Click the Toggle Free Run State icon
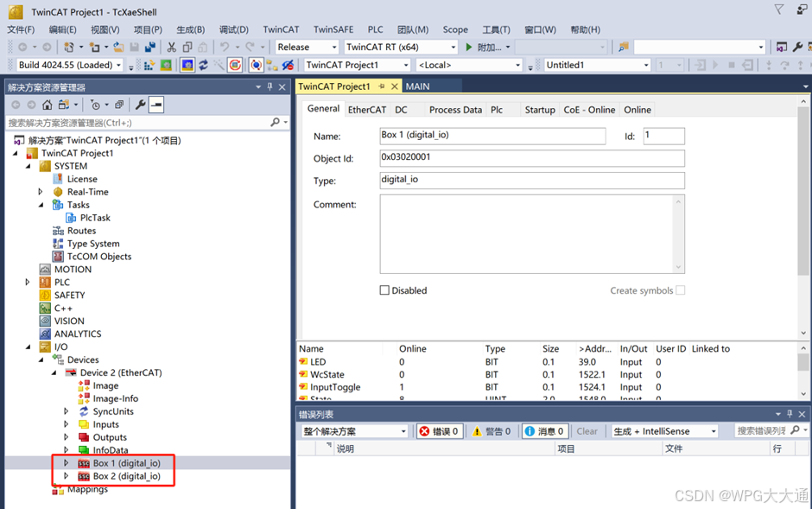Viewport: 812px width, 509px height. (235, 65)
